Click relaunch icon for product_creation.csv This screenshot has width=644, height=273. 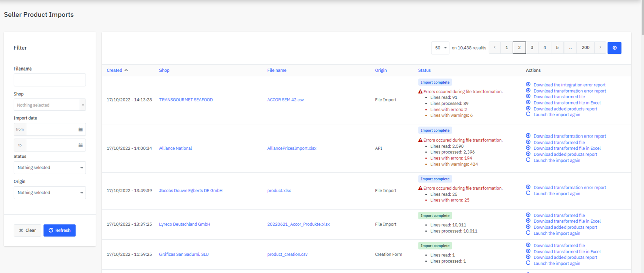[x=528, y=263]
